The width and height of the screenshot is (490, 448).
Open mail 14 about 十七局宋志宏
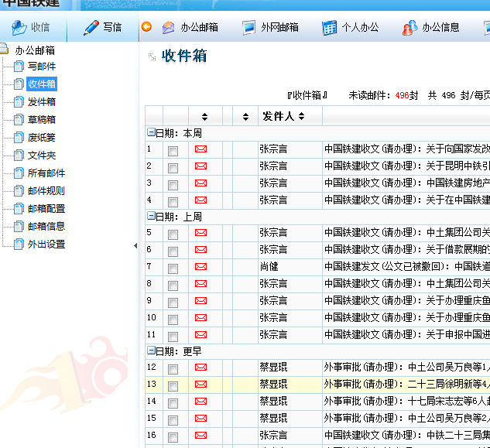coord(407,401)
